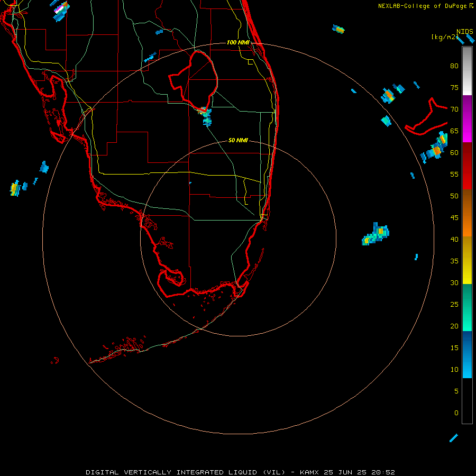This screenshot has height=476, width=476.
Task: Click the 45 value on the scale
Action: click(x=454, y=218)
